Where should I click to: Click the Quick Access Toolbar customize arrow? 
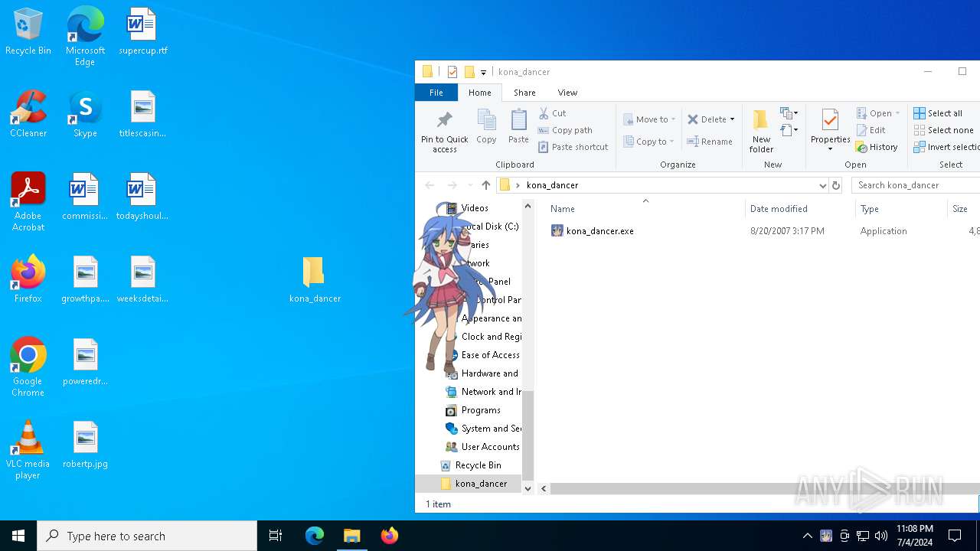[x=483, y=72]
